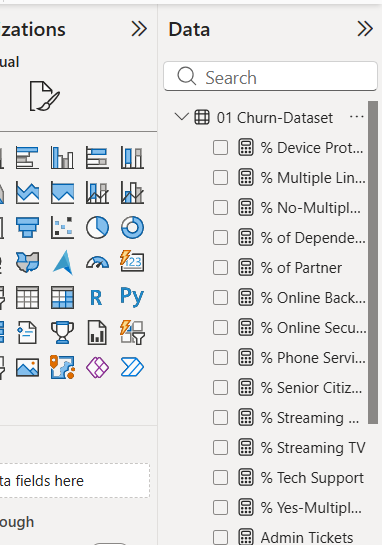This screenshot has height=545, width=382.
Task: Insert an R script visual
Action: (x=96, y=298)
